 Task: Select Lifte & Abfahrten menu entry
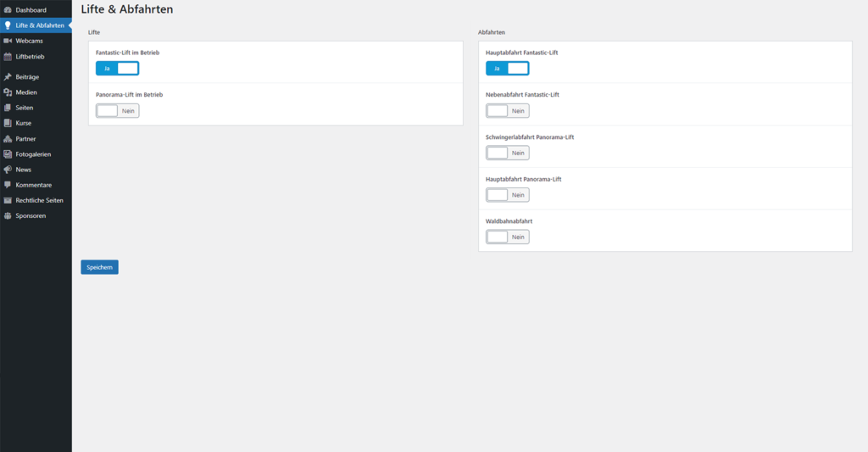[x=36, y=25]
